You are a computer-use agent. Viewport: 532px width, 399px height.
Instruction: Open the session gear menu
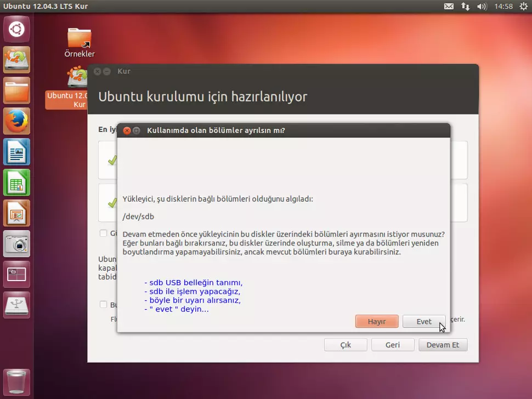523,6
